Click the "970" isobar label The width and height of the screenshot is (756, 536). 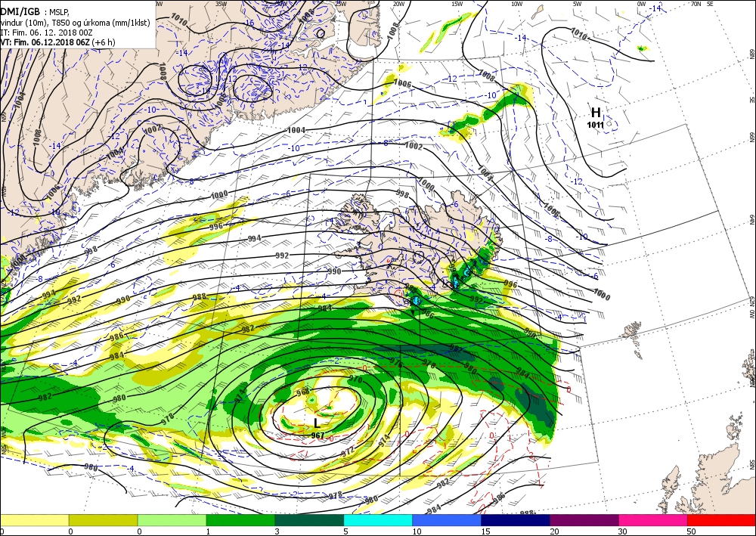(355, 380)
